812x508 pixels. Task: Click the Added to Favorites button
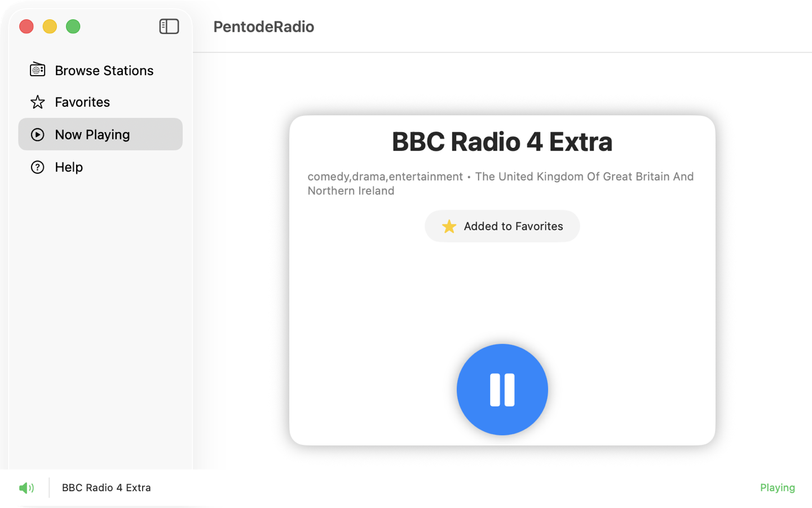tap(502, 226)
